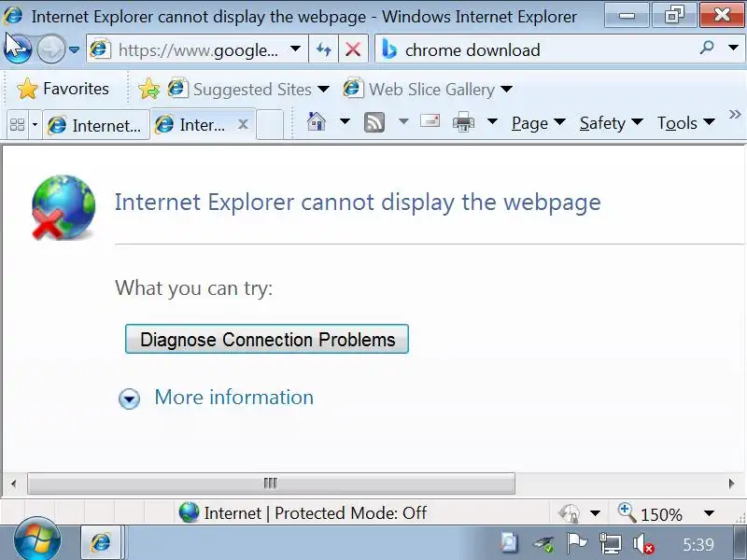Expand the Home dropdown arrow
The height and width of the screenshot is (560, 747).
click(345, 122)
